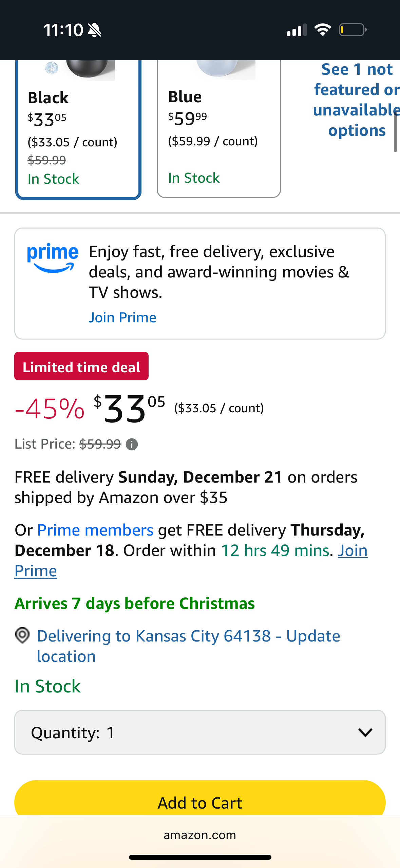Tap the Wi-Fi status icon
The height and width of the screenshot is (868, 400).
[x=323, y=30]
